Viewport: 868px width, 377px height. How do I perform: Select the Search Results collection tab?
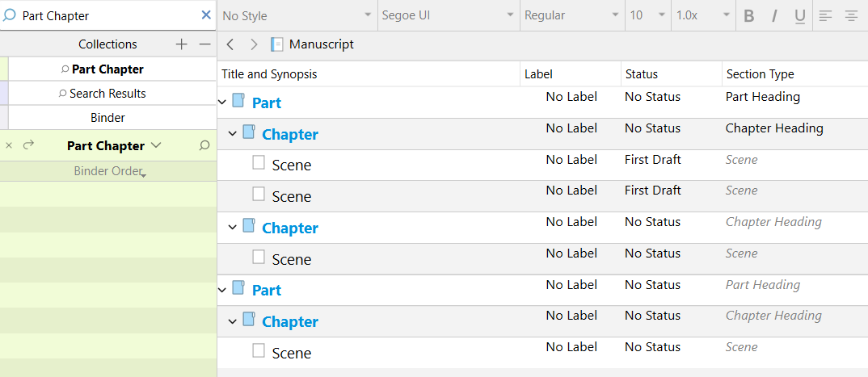coord(107,94)
